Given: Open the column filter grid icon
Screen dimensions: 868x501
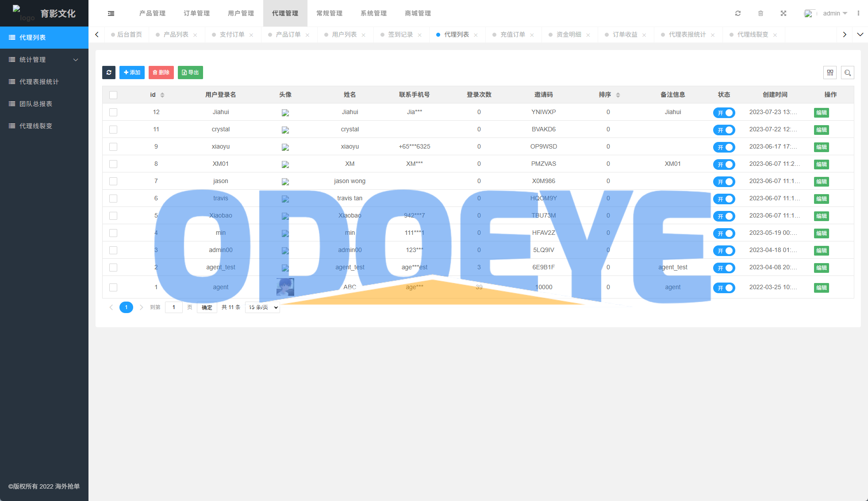Looking at the screenshot, I should [830, 73].
